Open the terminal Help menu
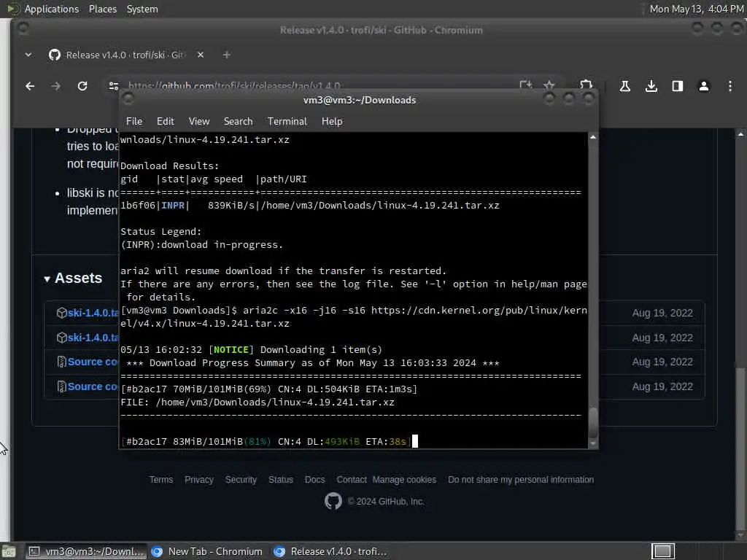The width and height of the screenshot is (747, 560). (x=332, y=122)
